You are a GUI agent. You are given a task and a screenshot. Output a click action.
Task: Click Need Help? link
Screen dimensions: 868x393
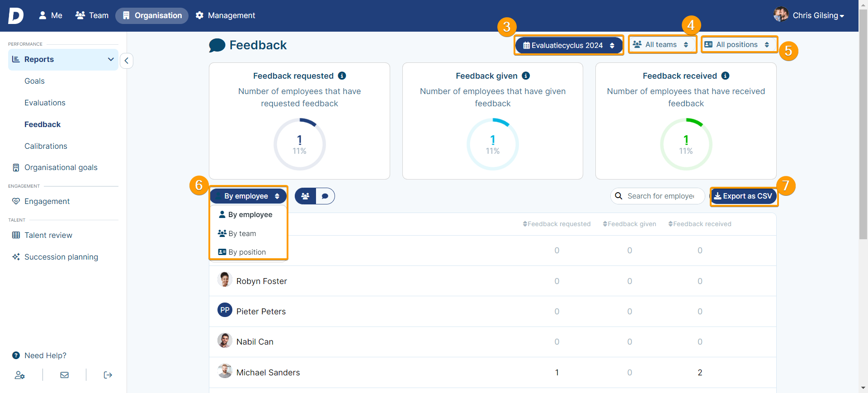tap(45, 355)
